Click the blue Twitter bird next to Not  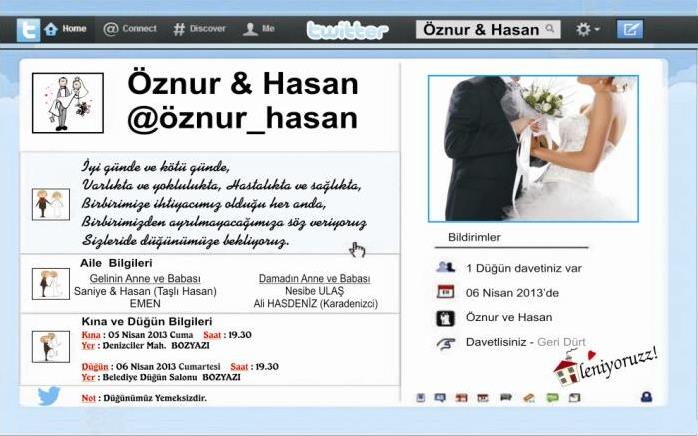(49, 395)
